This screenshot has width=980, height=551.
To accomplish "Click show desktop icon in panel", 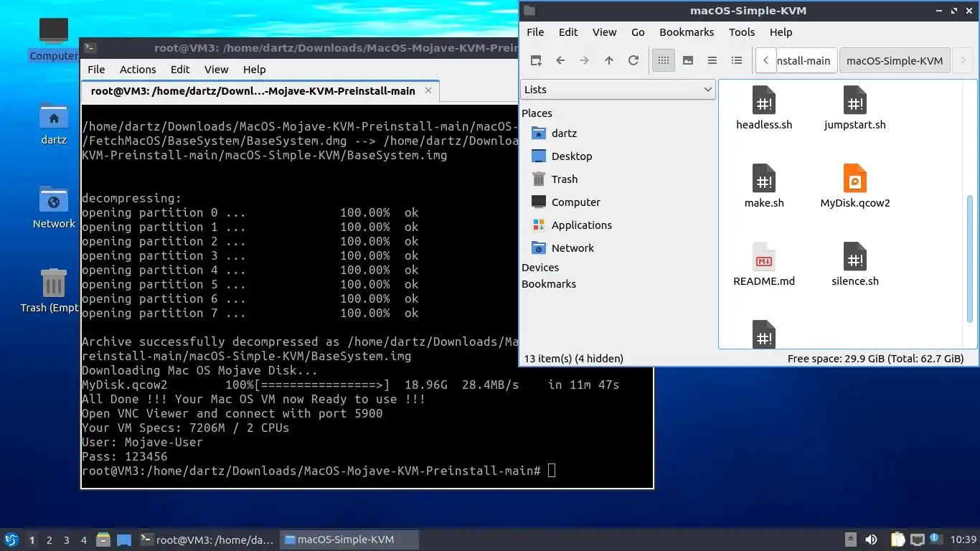I will [x=124, y=540].
